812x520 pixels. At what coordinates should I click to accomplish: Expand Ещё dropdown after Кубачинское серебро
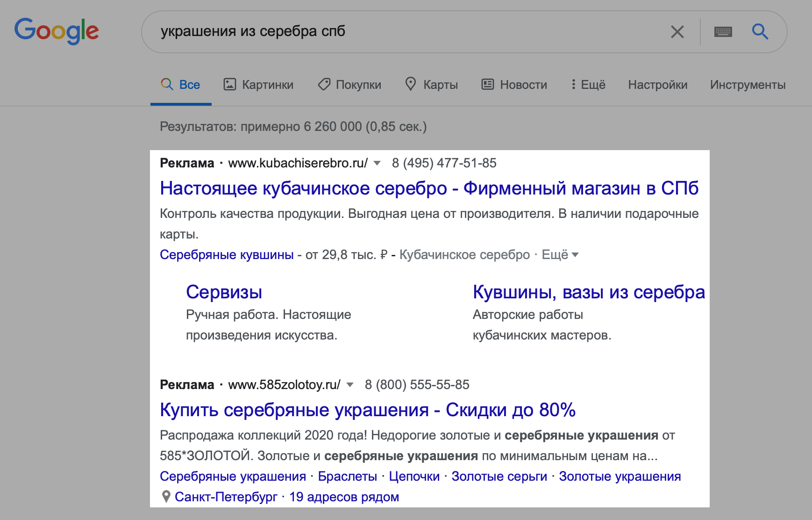[x=560, y=255]
